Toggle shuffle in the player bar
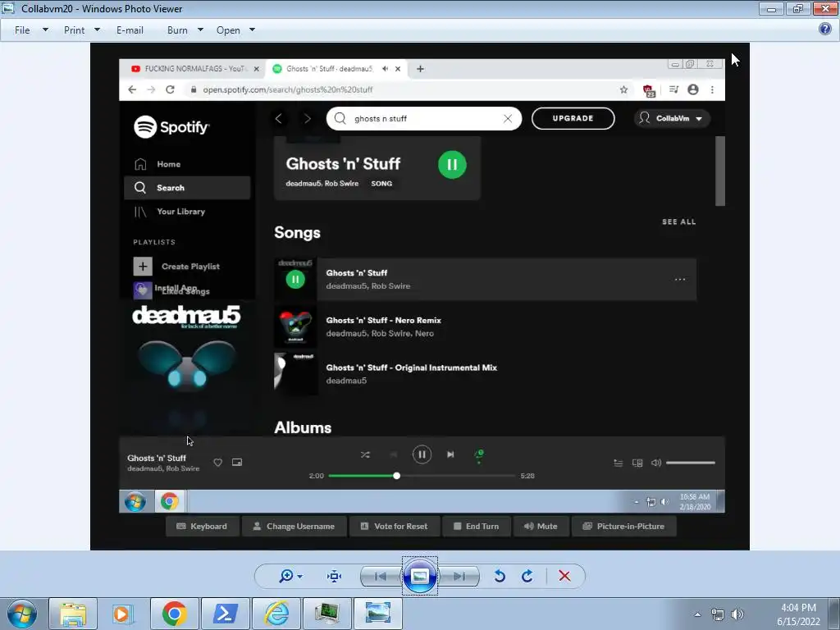840x630 pixels. click(365, 454)
